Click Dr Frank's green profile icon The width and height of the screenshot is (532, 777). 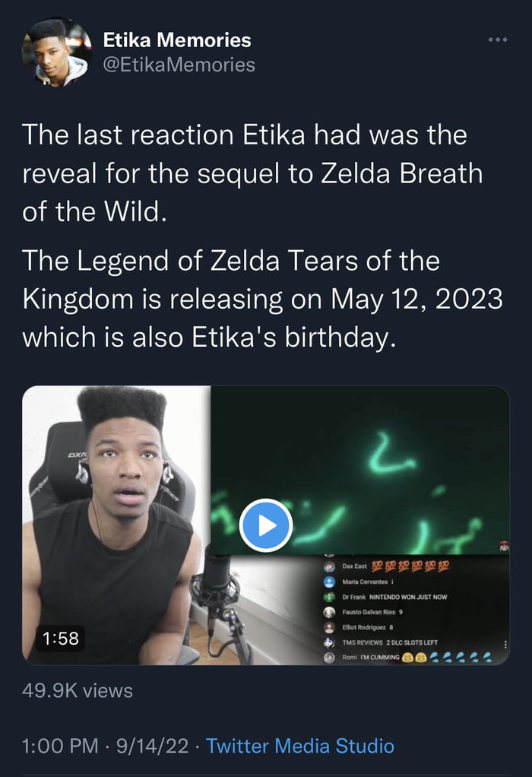point(330,597)
